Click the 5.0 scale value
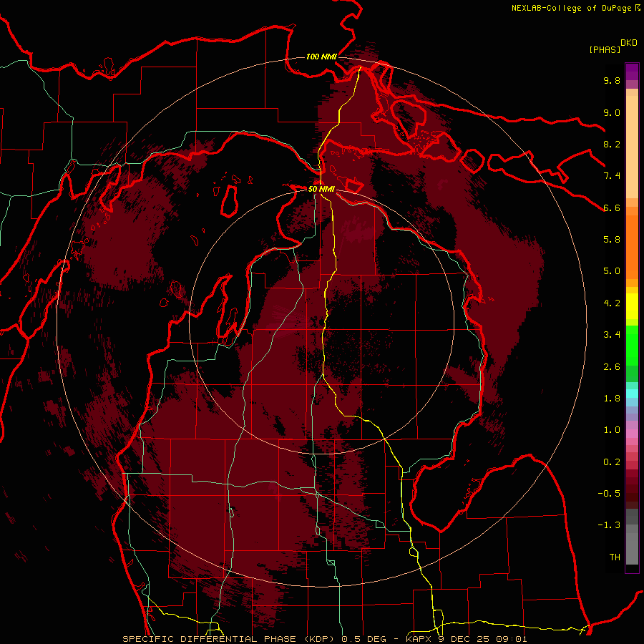Image resolution: width=644 pixels, height=644 pixels. [x=612, y=271]
